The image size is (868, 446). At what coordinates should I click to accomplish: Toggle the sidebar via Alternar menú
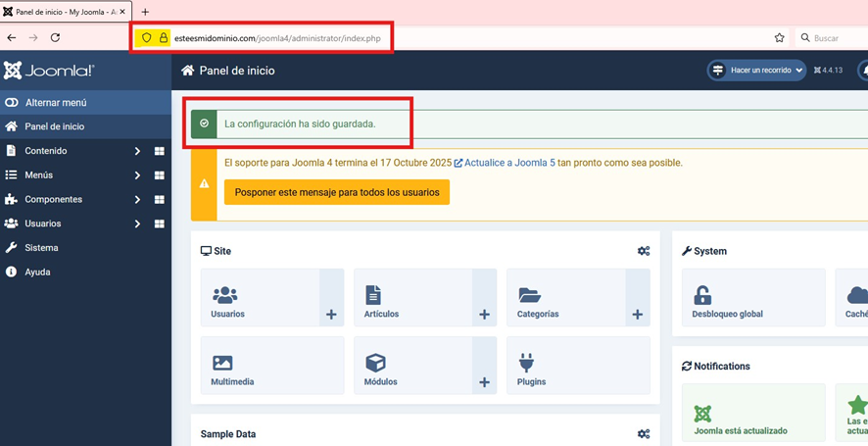tap(86, 103)
